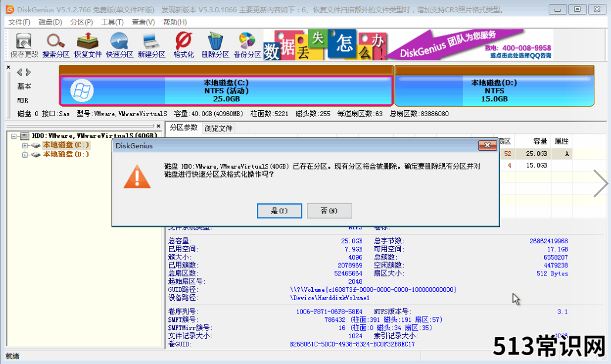The height and width of the screenshot is (364, 611).
Task: Select the 本地磁盘(D:) NTFS partition bar
Action: [x=494, y=91]
